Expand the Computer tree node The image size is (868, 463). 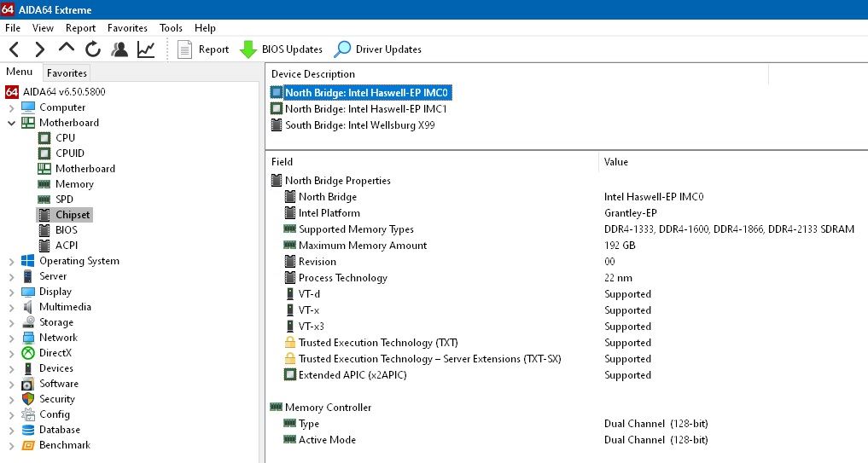12,107
